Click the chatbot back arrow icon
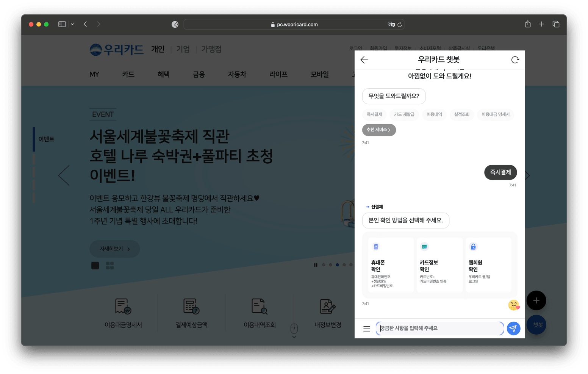Image resolution: width=588 pixels, height=374 pixels. 364,60
